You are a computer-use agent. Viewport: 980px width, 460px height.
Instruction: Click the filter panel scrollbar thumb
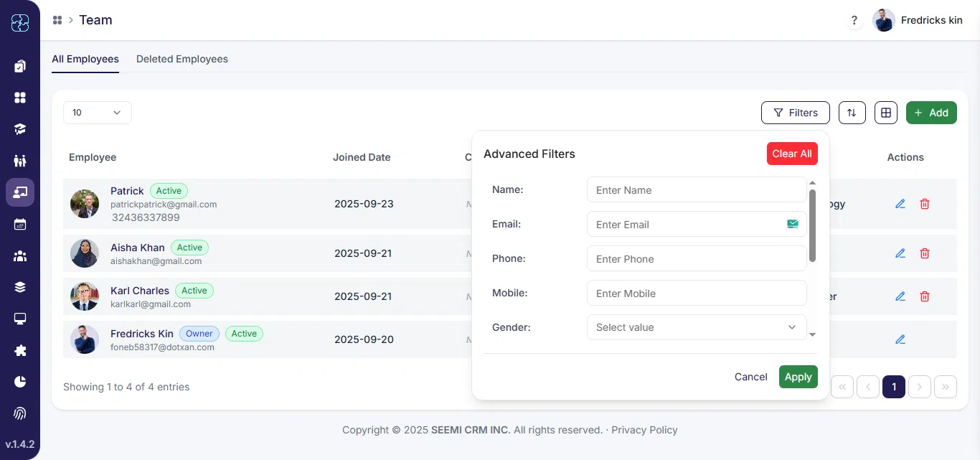tap(812, 225)
